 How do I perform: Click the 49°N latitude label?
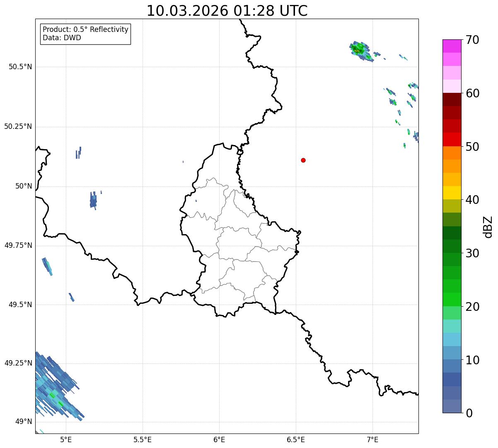pos(24,421)
